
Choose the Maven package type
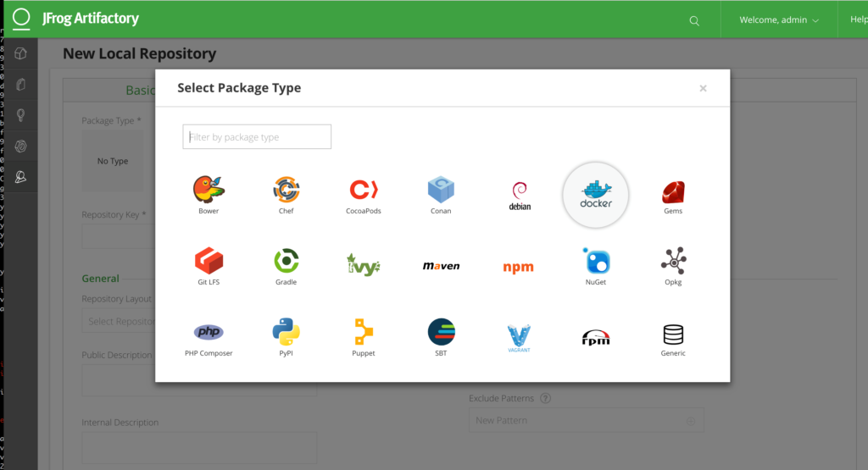coord(441,266)
